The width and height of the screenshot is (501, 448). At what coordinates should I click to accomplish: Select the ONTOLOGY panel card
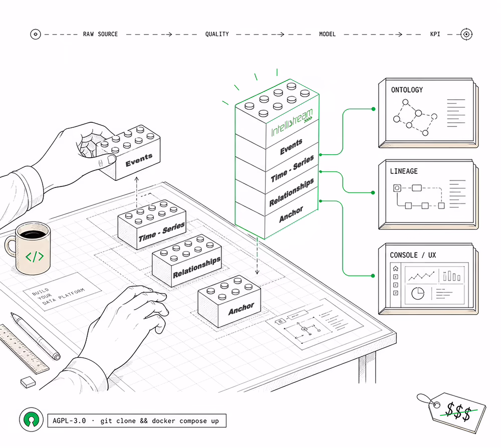pos(428,113)
